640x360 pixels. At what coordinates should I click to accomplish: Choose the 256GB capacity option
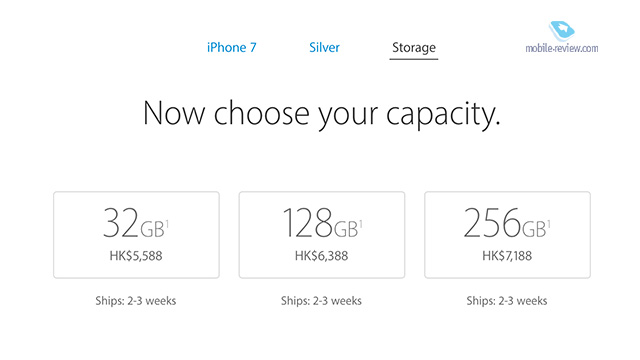tap(507, 235)
